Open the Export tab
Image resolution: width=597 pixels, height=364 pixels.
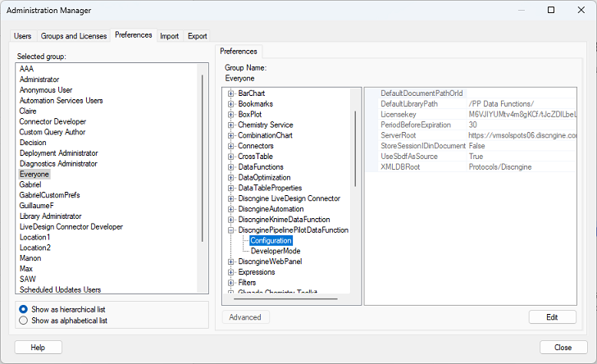click(197, 36)
